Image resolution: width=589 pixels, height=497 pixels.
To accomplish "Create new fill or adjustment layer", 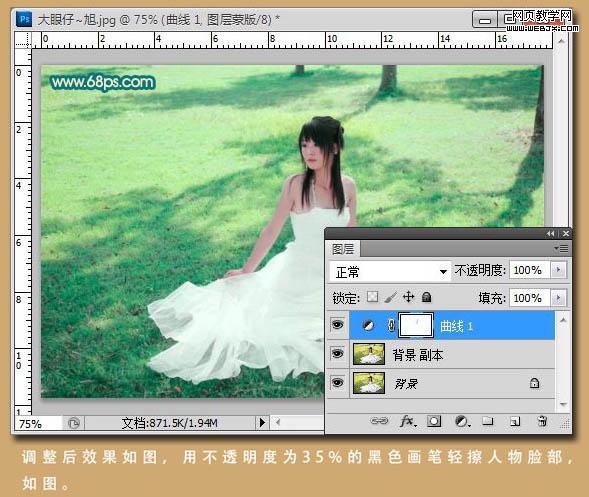I will (462, 421).
